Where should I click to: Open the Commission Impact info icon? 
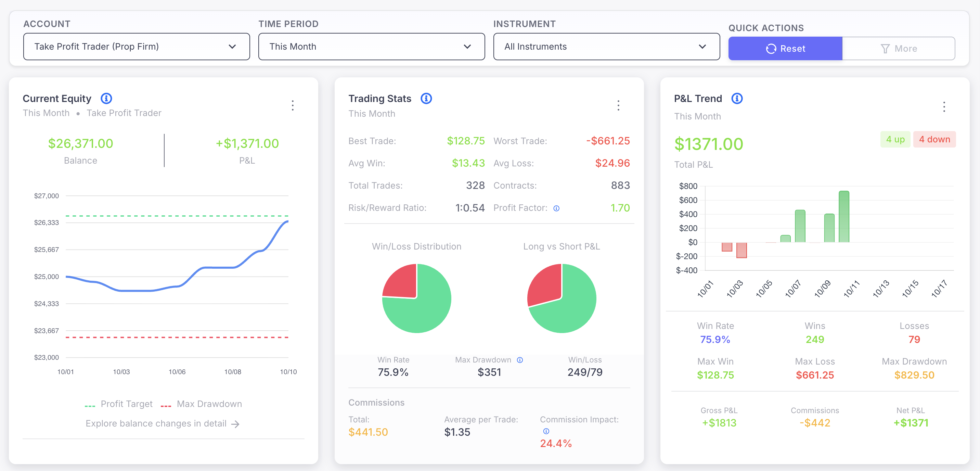point(546,431)
